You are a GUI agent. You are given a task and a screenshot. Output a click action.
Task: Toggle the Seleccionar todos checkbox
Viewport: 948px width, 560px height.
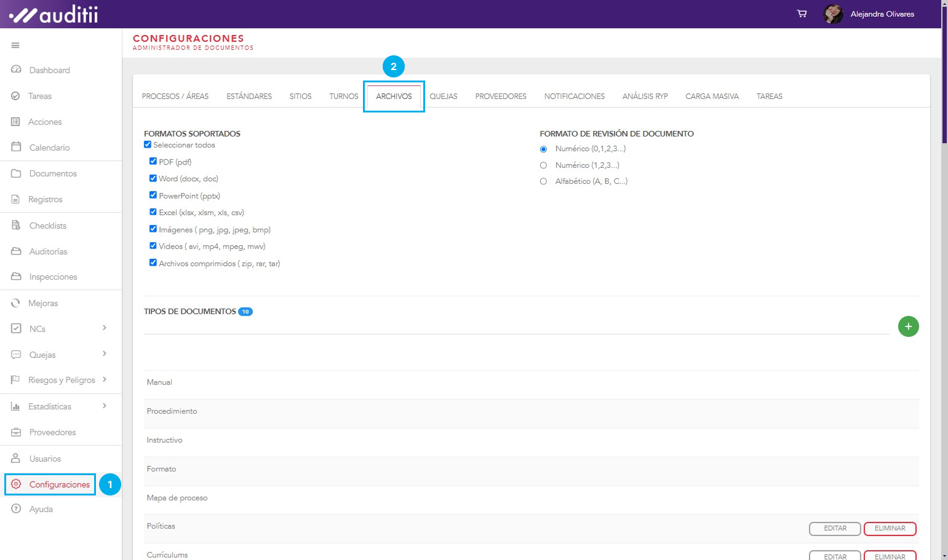148,144
